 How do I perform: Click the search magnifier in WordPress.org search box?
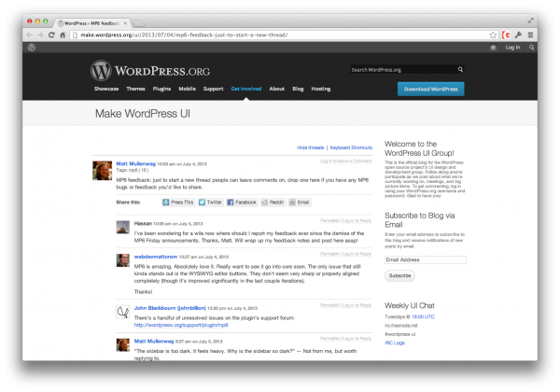pyautogui.click(x=460, y=70)
